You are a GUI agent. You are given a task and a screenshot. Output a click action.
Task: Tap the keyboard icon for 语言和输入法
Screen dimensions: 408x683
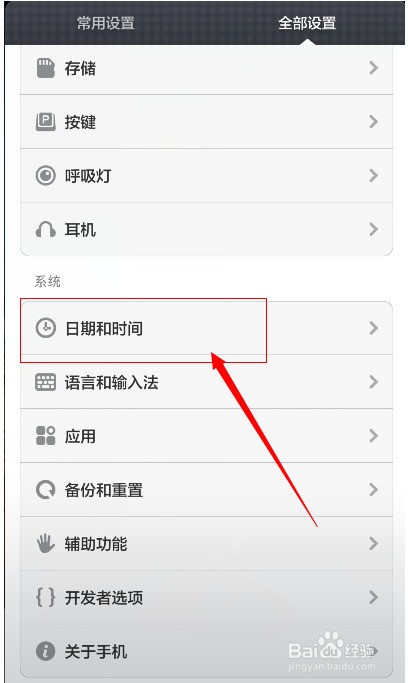[45, 382]
